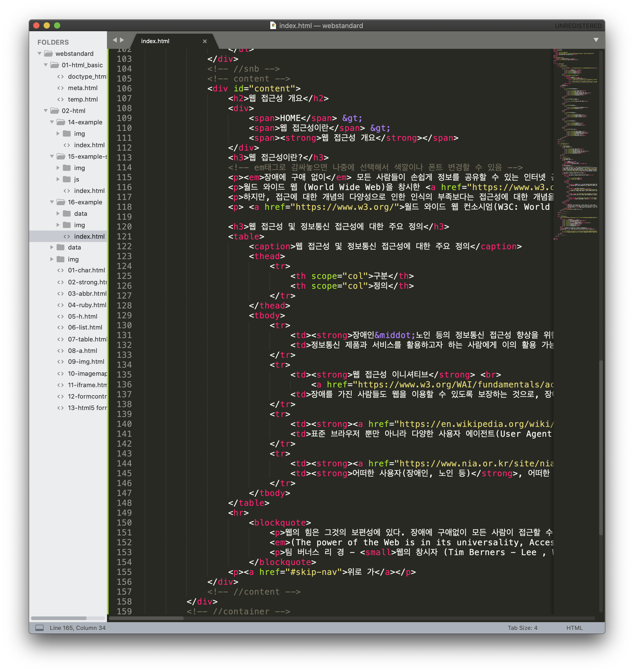This screenshot has height=672, width=634.
Task: Close the index.html tab with X
Action: pos(205,41)
